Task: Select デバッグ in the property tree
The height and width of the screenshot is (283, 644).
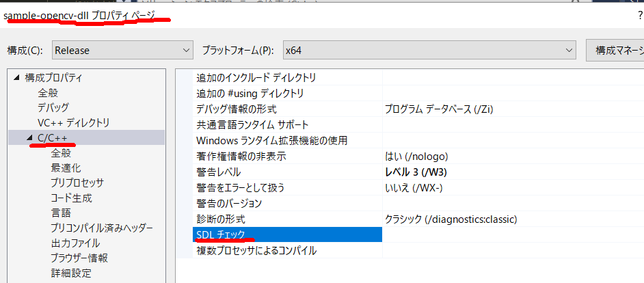Action: coord(53,107)
